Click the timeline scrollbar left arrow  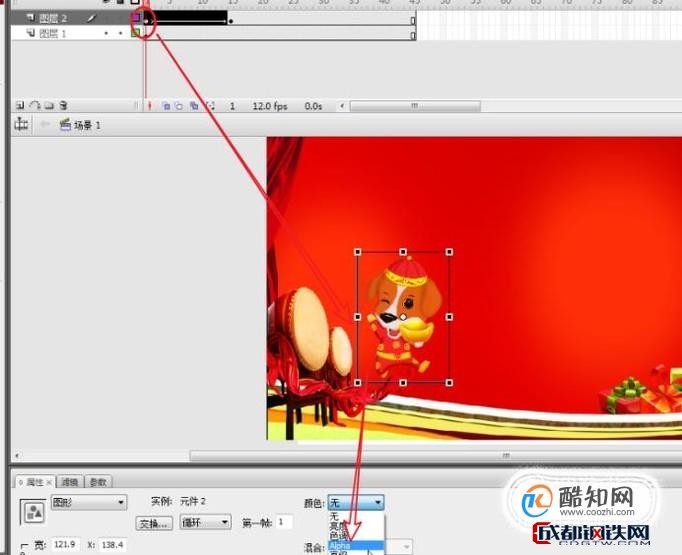342,106
